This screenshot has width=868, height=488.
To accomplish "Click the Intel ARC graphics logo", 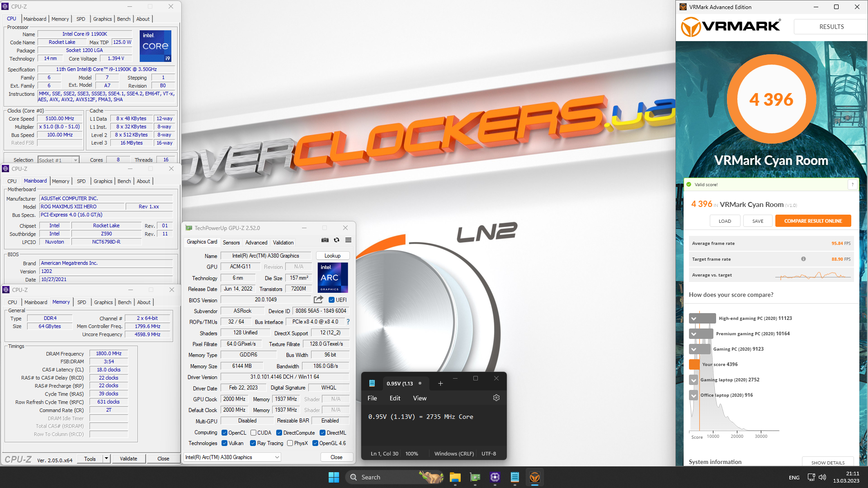I will 333,277.
